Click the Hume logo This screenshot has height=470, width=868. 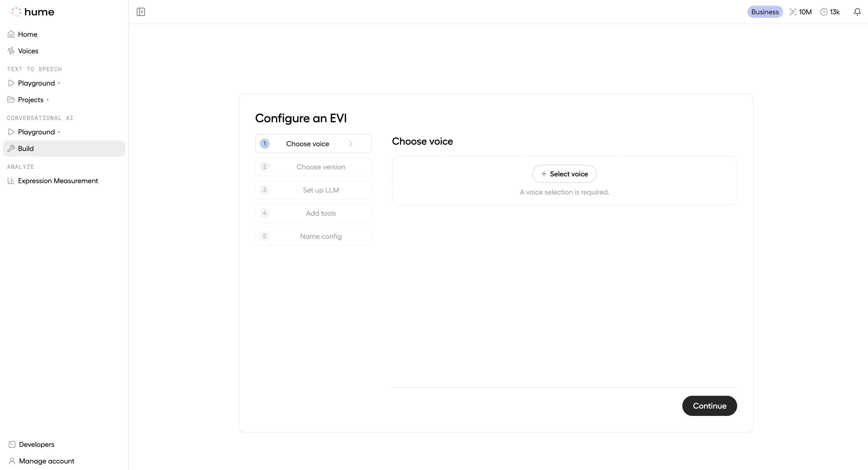coord(32,12)
